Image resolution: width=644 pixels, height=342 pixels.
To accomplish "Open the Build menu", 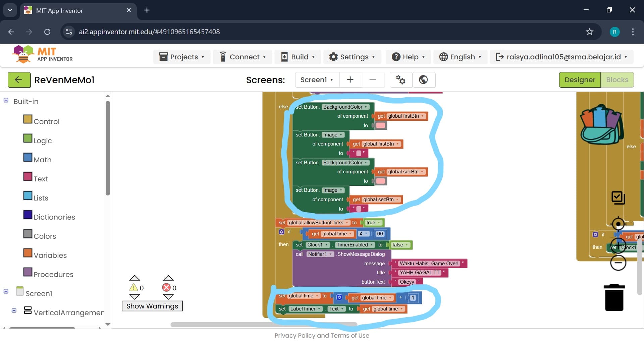I will pos(298,57).
